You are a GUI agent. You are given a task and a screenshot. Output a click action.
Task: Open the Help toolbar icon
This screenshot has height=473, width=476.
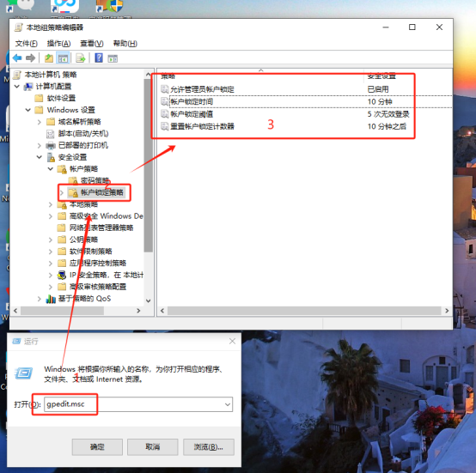tap(99, 58)
